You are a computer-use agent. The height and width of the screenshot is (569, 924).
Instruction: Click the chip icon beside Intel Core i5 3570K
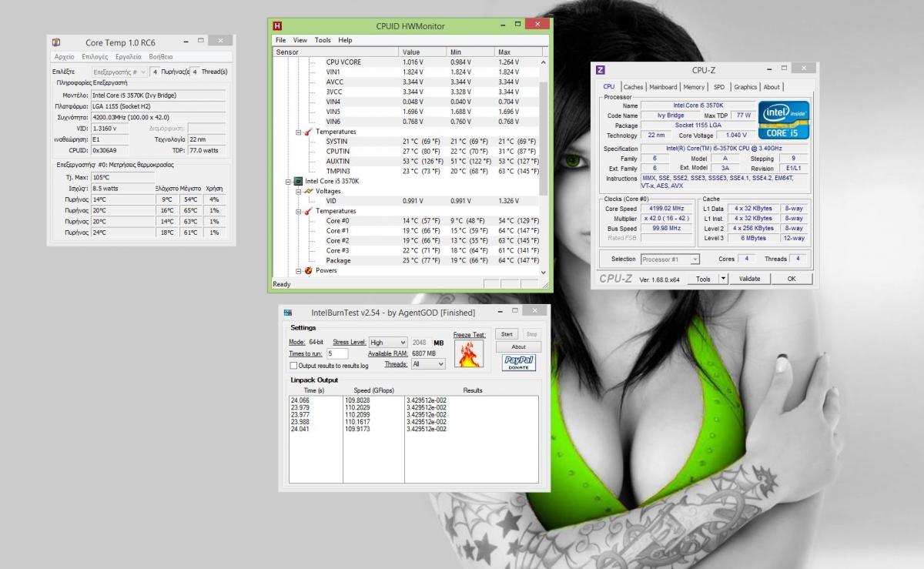click(x=298, y=181)
